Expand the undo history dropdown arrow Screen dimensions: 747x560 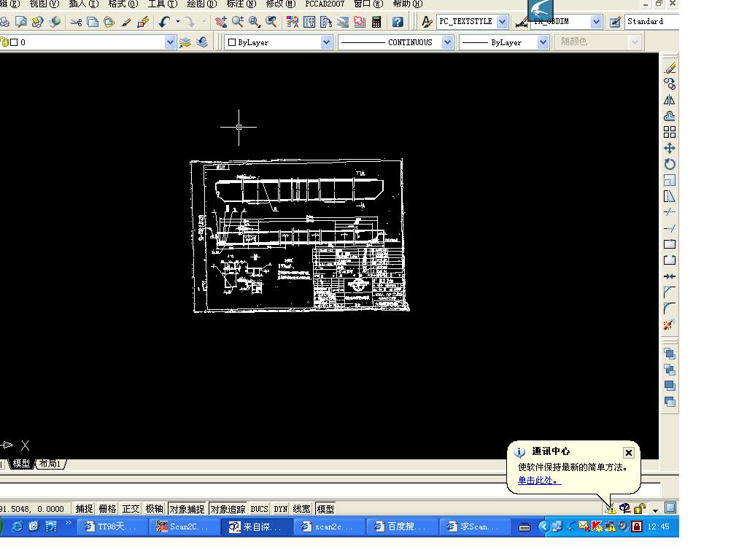tap(178, 22)
